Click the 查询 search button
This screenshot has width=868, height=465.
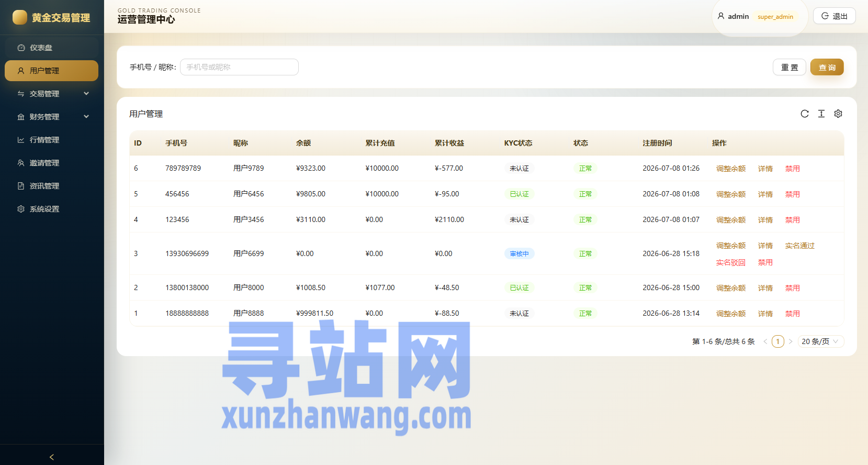[x=827, y=67]
